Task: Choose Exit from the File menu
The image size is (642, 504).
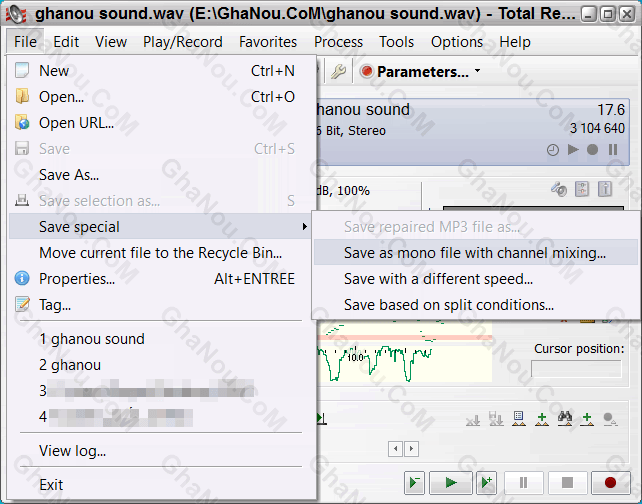Action: pos(160,485)
